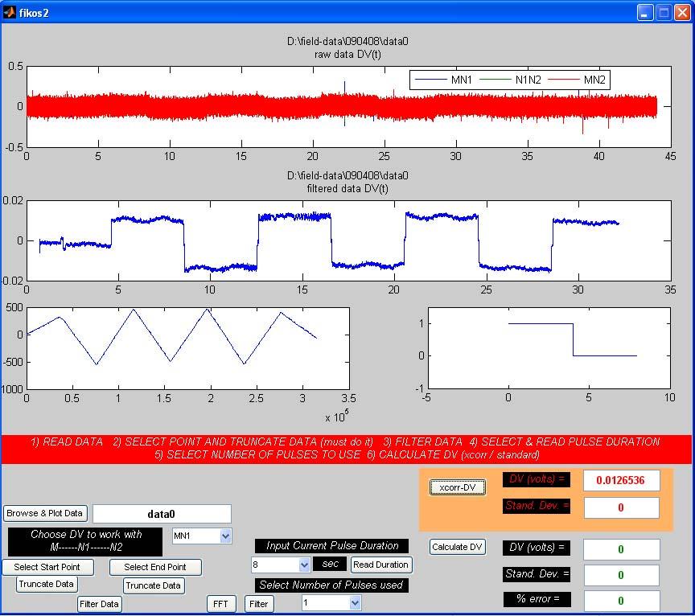Click the red Stand. Dev. = label
The image size is (695, 616).
[537, 506]
